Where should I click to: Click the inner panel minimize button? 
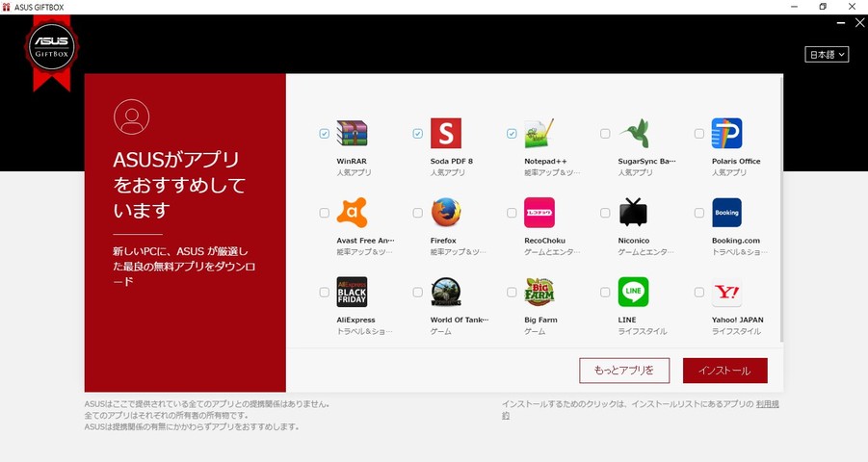click(x=841, y=23)
